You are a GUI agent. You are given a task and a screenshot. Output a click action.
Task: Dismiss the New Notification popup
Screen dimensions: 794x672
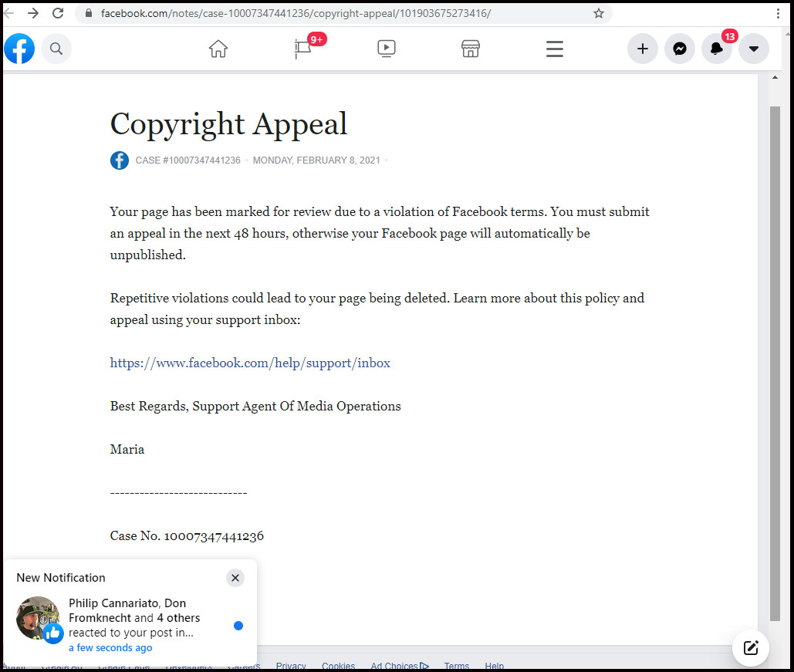(235, 578)
